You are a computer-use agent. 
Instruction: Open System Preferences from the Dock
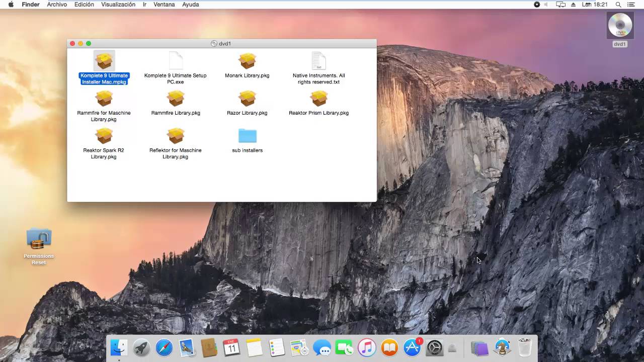click(434, 347)
